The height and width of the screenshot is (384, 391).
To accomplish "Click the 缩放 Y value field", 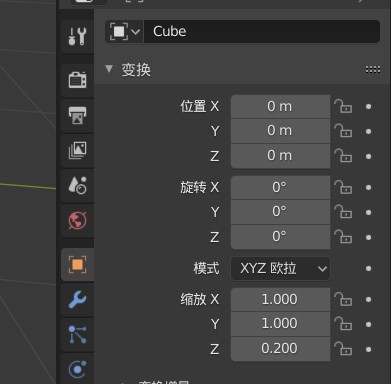I will (280, 324).
